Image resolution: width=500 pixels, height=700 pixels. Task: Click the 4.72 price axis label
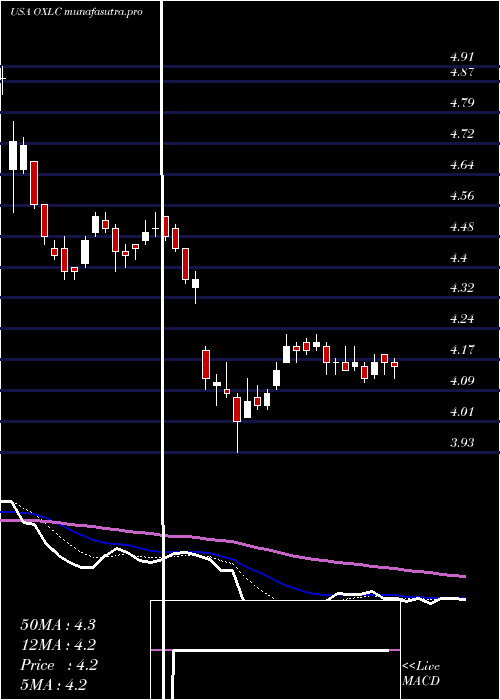click(x=462, y=134)
